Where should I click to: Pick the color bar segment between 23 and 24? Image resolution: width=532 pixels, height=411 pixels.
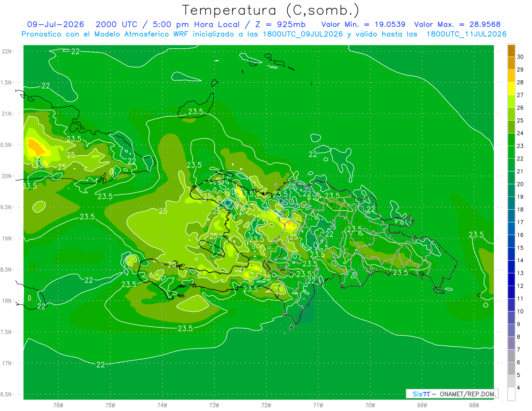511,139
